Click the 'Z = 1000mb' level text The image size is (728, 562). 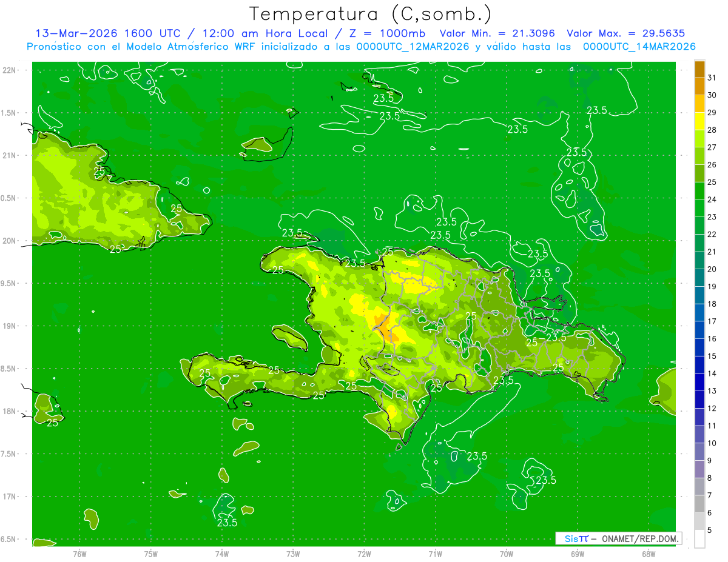386,33
